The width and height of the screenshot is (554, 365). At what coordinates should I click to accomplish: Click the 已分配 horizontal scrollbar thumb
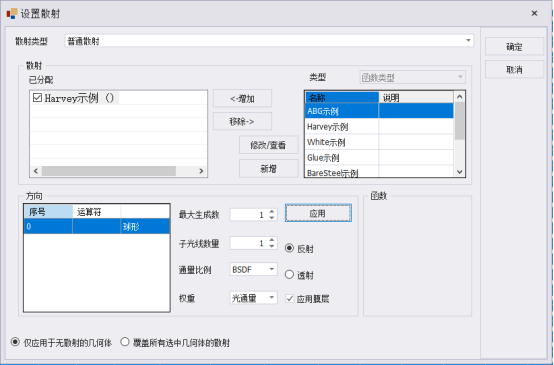pyautogui.click(x=109, y=171)
